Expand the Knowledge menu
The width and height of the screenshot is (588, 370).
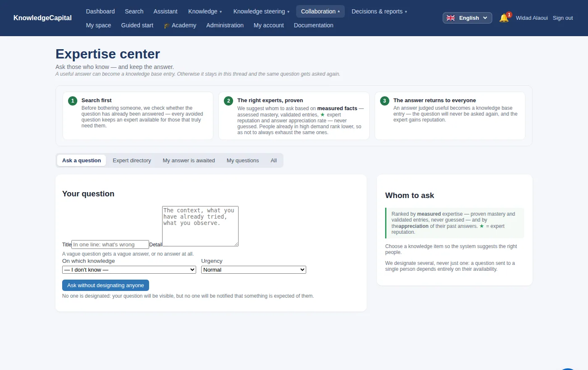click(205, 11)
